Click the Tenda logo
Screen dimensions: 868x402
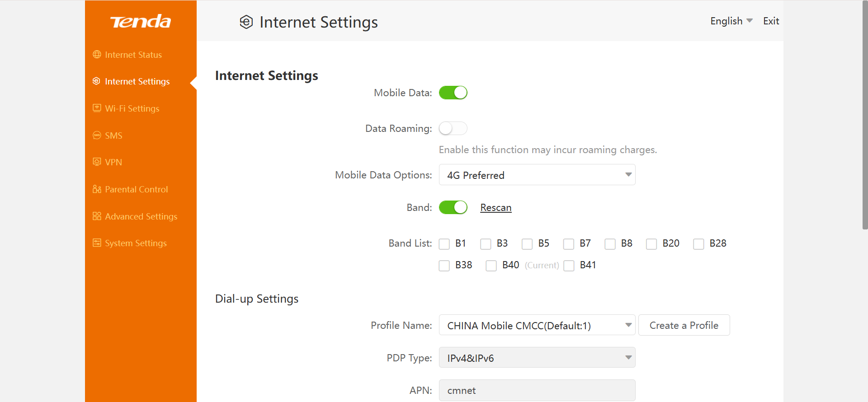[141, 21]
